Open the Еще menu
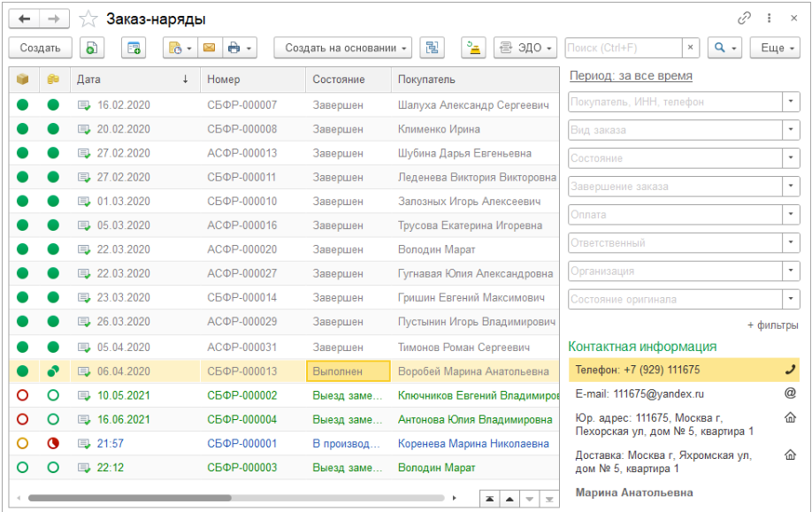This screenshot has height=512, width=812. (776, 48)
